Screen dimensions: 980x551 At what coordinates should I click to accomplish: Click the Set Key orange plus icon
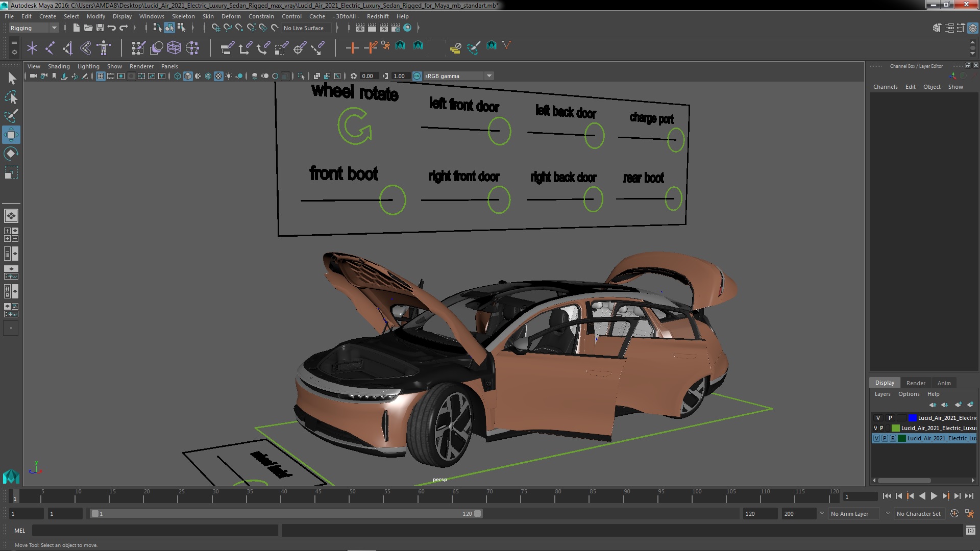click(352, 48)
